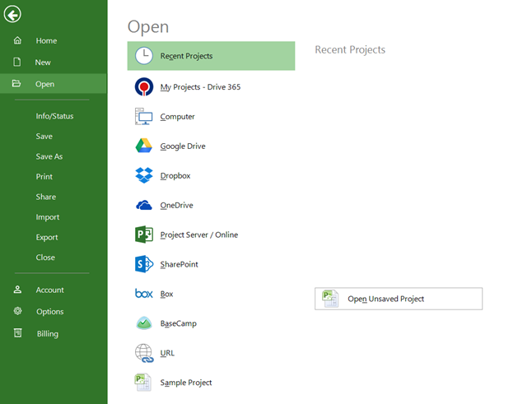Viewport: 532px width, 404px height.
Task: Click the Billing receipt icon
Action: pyautogui.click(x=17, y=333)
